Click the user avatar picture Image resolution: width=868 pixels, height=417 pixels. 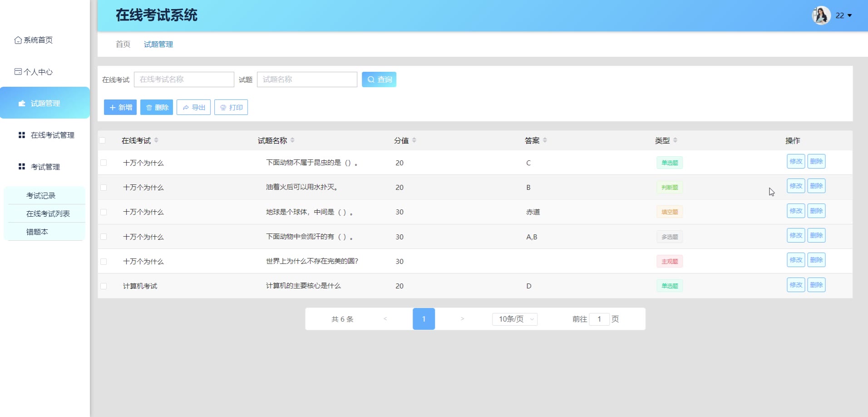point(821,15)
